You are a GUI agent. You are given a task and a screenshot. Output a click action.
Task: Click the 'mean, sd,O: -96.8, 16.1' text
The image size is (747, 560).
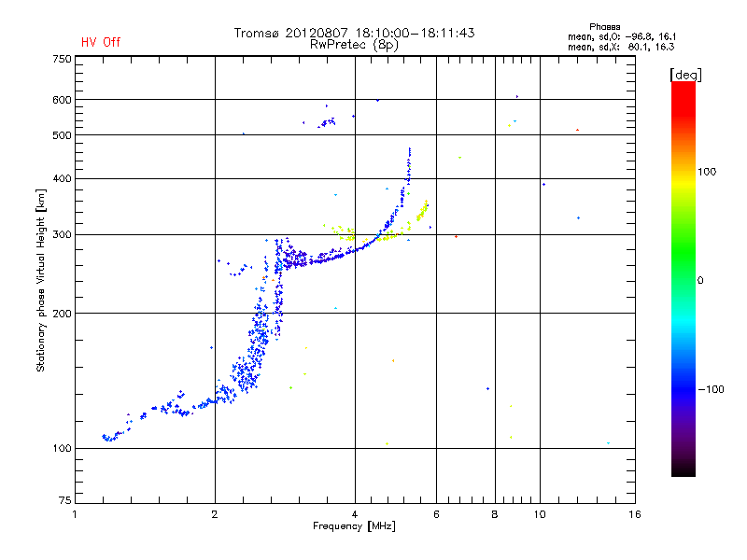pyautogui.click(x=622, y=36)
